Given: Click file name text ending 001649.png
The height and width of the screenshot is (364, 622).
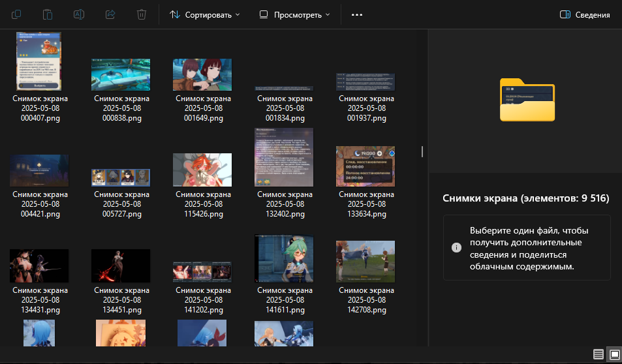Looking at the screenshot, I should click(x=204, y=108).
